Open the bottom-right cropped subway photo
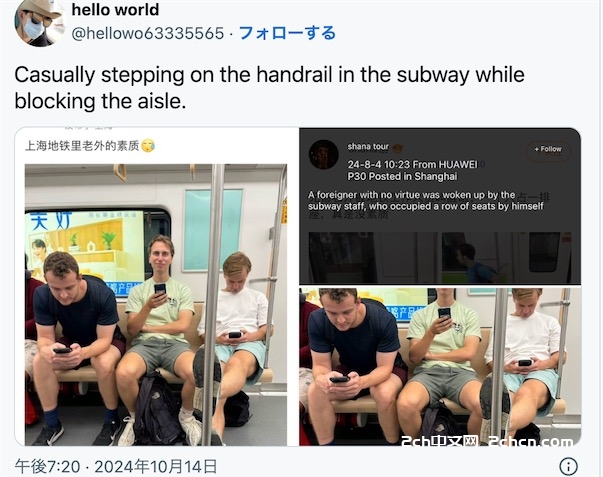Viewport: 603px width, 477px height. tap(440, 367)
